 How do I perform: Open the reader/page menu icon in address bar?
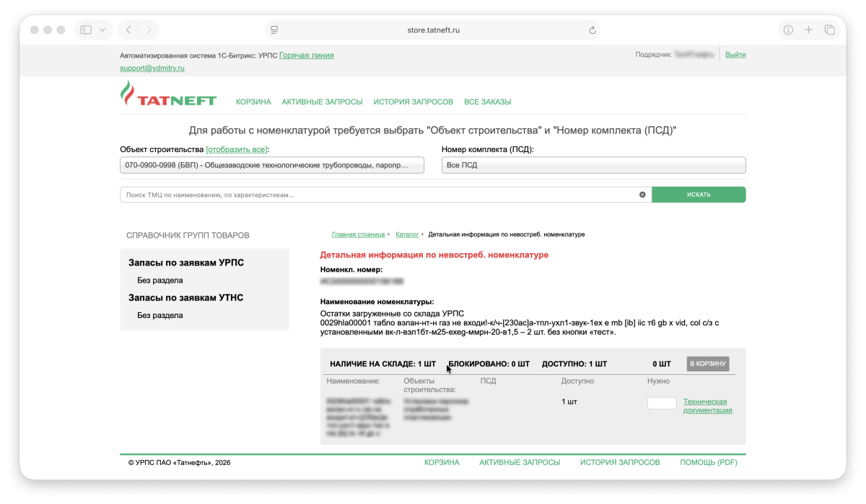pyautogui.click(x=274, y=30)
